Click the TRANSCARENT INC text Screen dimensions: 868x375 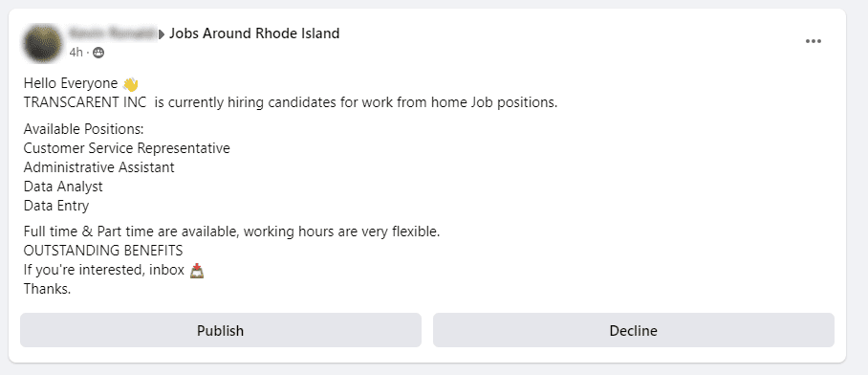85,103
